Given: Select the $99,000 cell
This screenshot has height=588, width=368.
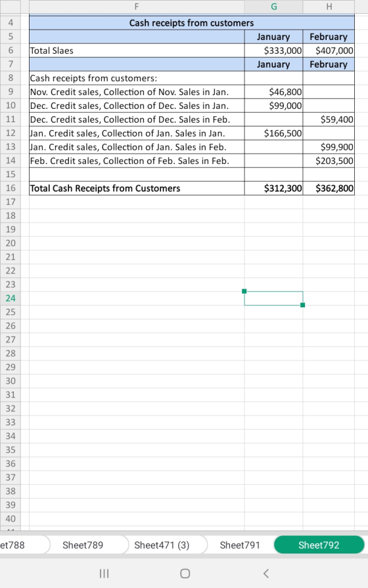Looking at the screenshot, I should pyautogui.click(x=274, y=106).
